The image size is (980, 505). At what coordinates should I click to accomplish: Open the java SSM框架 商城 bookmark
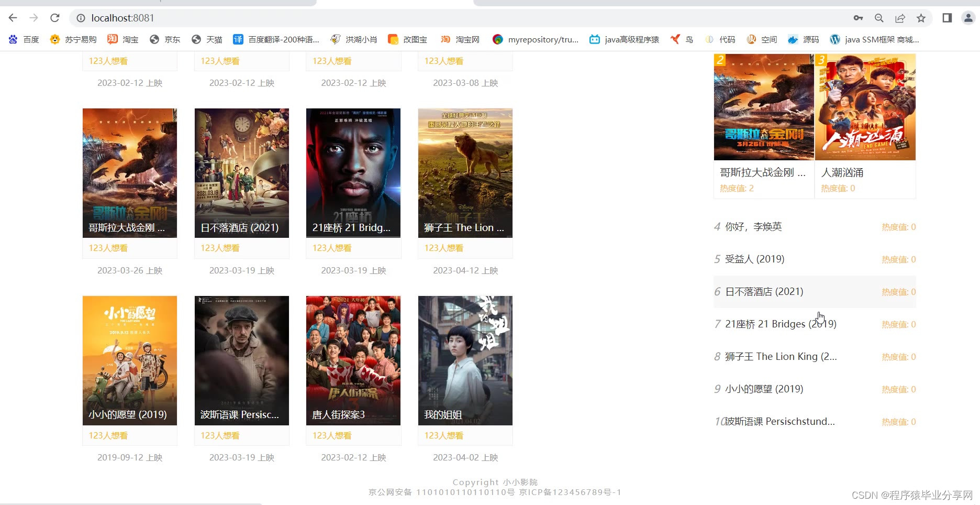pos(875,39)
